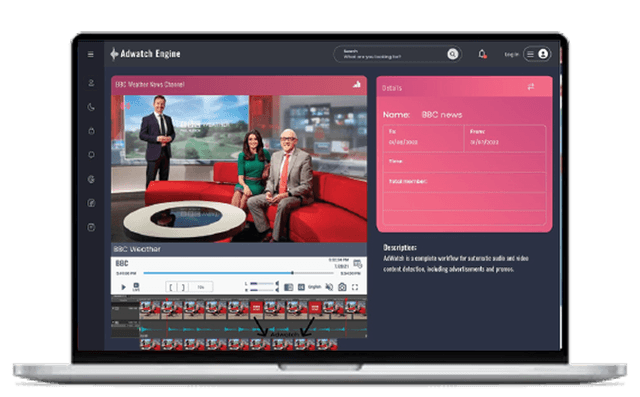The height and width of the screenshot is (397, 640).
Task: Click the BBC news name text
Action: tap(442, 115)
